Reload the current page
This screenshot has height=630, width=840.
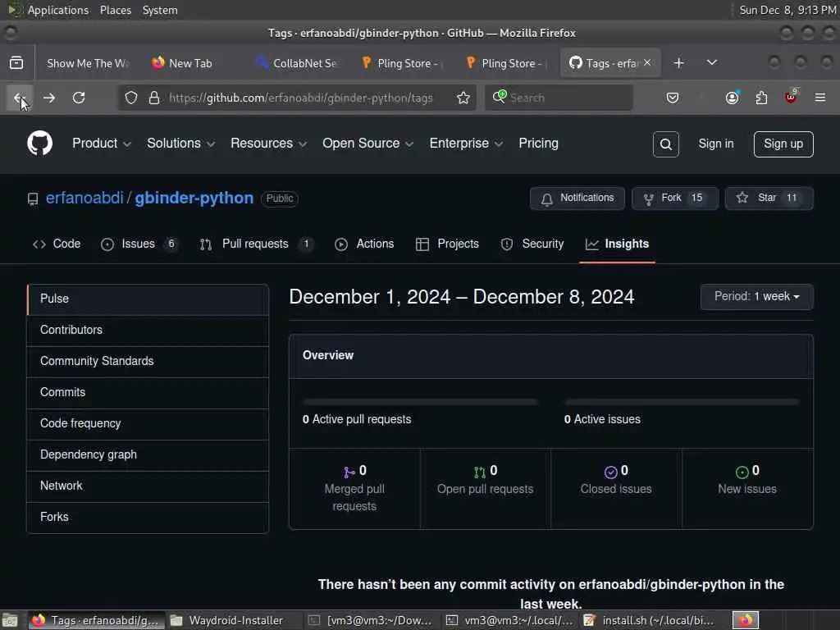tap(79, 98)
